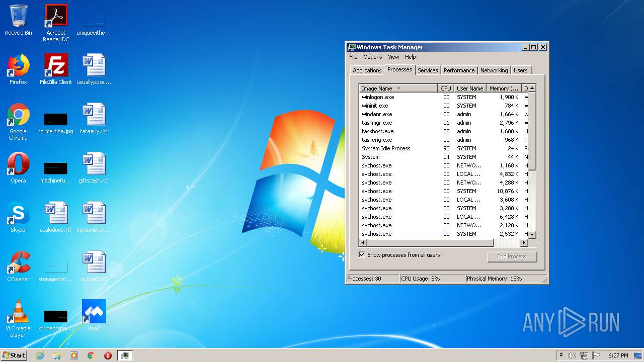This screenshot has height=362, width=644.
Task: Open the Recycle Bin desktop icon
Action: (x=18, y=20)
